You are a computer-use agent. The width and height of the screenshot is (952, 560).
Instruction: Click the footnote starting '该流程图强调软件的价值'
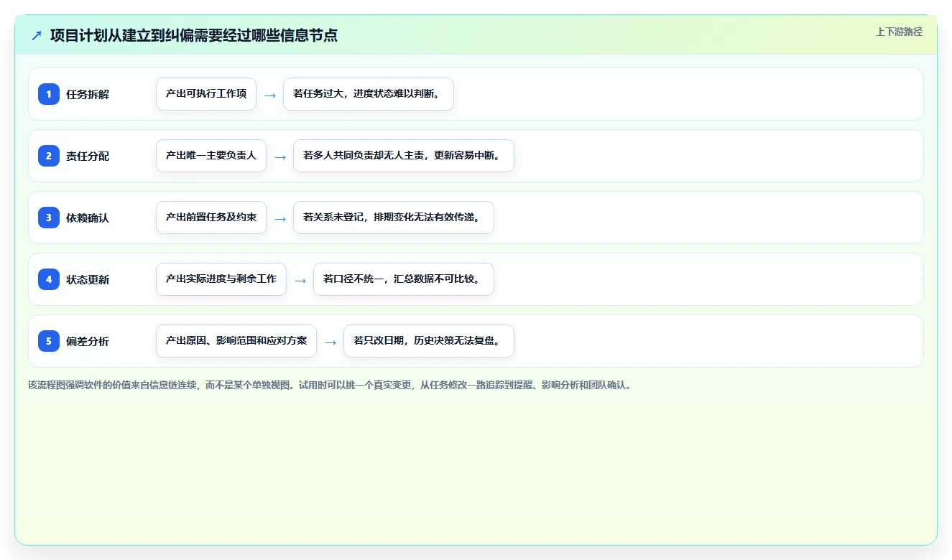(x=330, y=385)
